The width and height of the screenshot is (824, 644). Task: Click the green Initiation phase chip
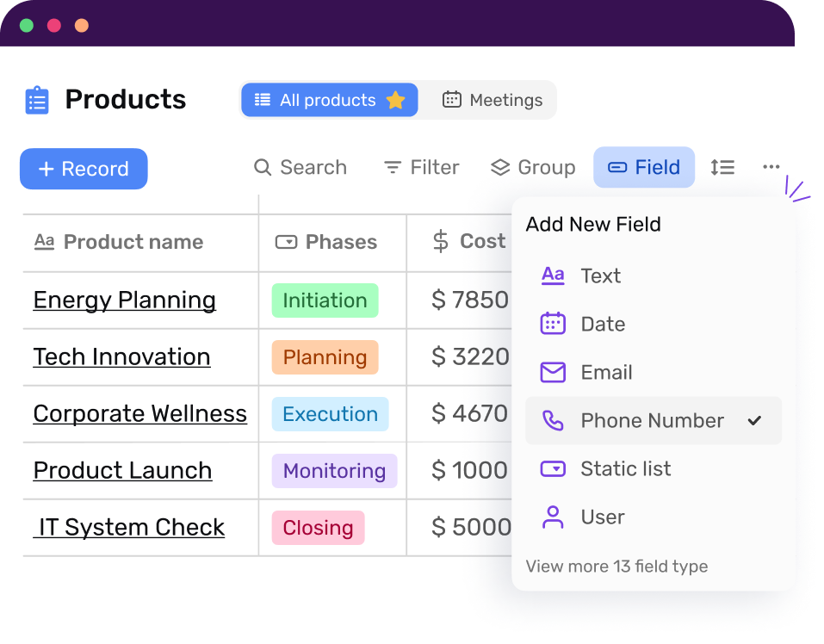tap(325, 300)
